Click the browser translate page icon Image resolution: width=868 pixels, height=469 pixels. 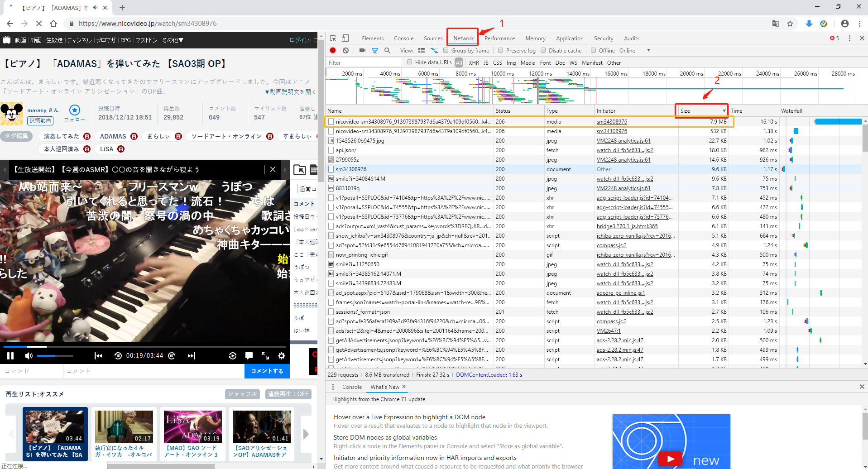click(776, 24)
